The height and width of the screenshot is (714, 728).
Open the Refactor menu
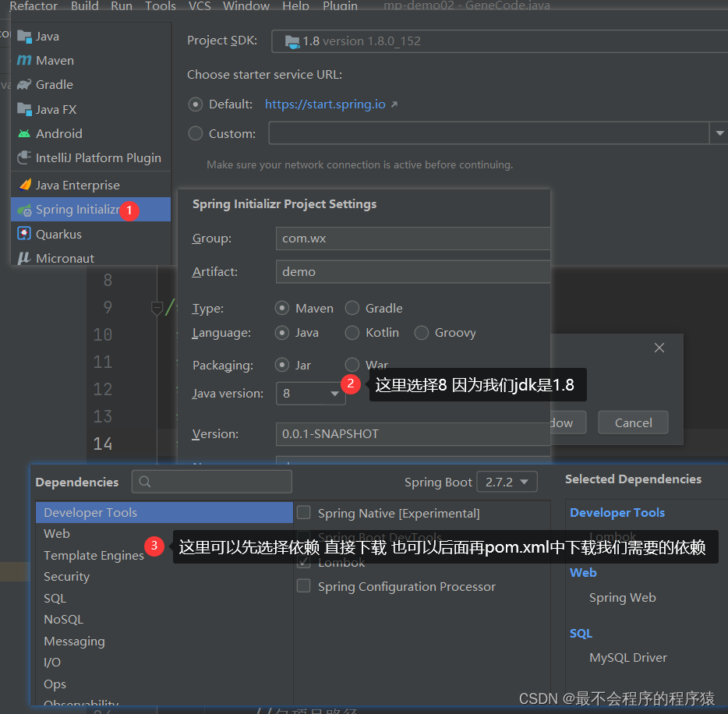point(34,5)
